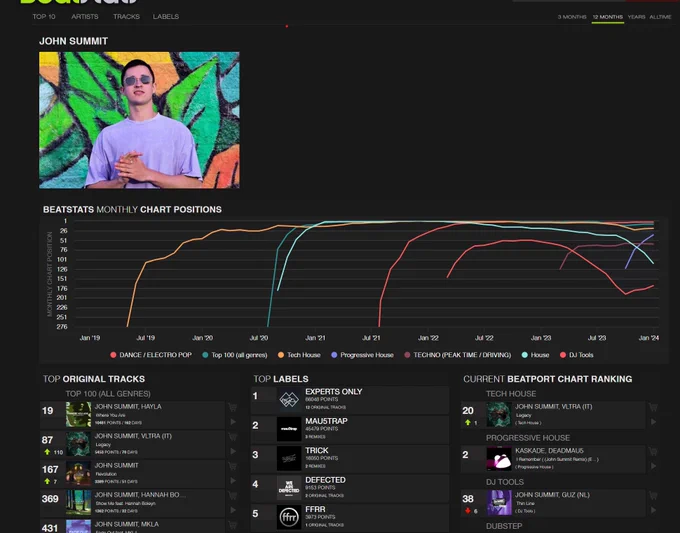Toggle DJ Tools legend entry
Viewport: 680px width, 533px height.
point(577,355)
